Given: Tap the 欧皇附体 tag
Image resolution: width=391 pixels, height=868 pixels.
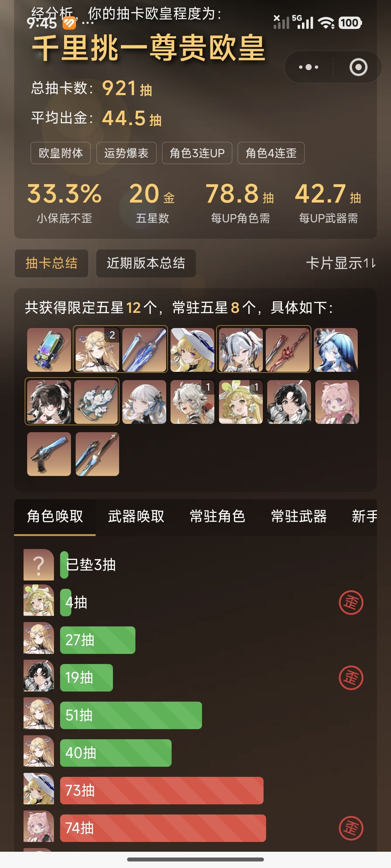Looking at the screenshot, I should [60, 153].
